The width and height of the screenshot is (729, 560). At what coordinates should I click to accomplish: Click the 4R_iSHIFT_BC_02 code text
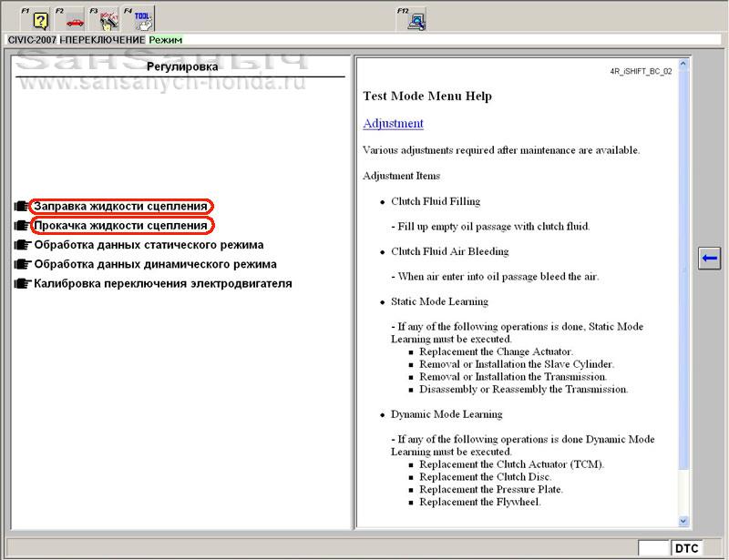coord(642,72)
